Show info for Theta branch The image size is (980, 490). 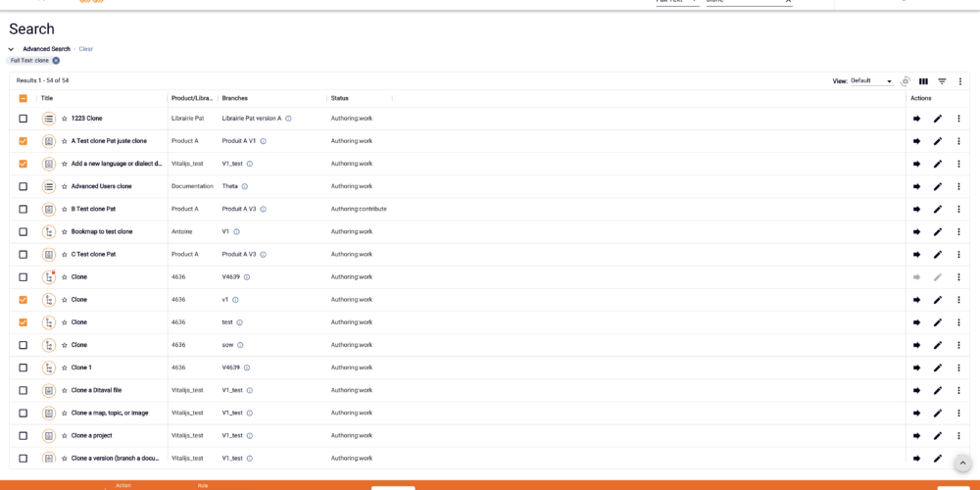pos(244,186)
